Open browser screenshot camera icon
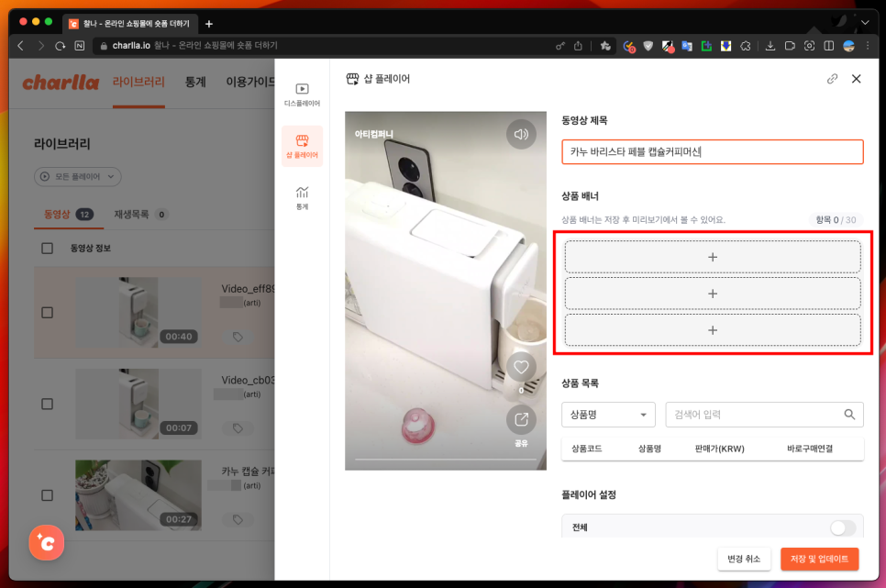 [x=809, y=46]
